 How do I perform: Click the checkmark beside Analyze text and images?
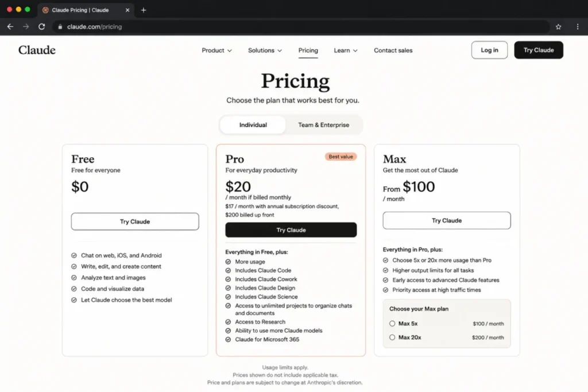tap(74, 278)
